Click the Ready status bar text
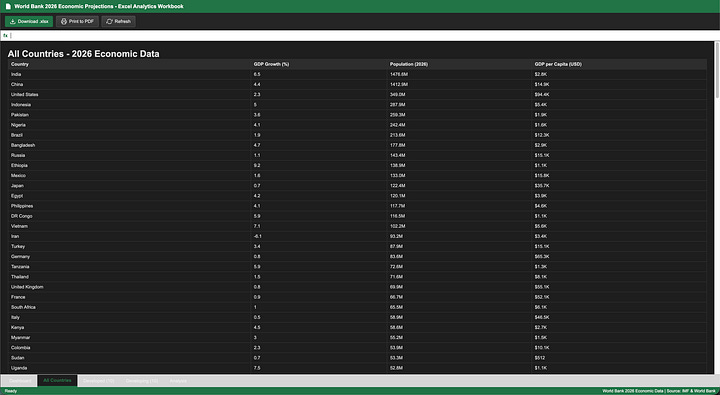The image size is (720, 395). click(x=11, y=391)
